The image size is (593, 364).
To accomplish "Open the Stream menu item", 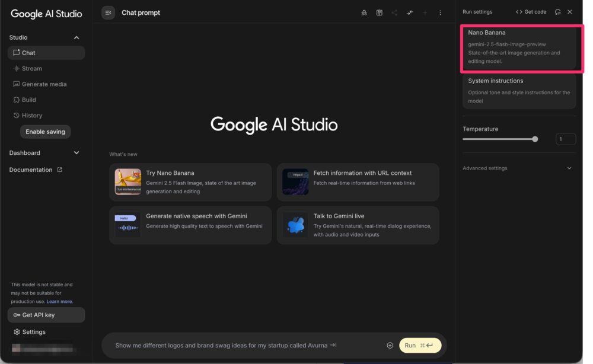I will click(31, 68).
